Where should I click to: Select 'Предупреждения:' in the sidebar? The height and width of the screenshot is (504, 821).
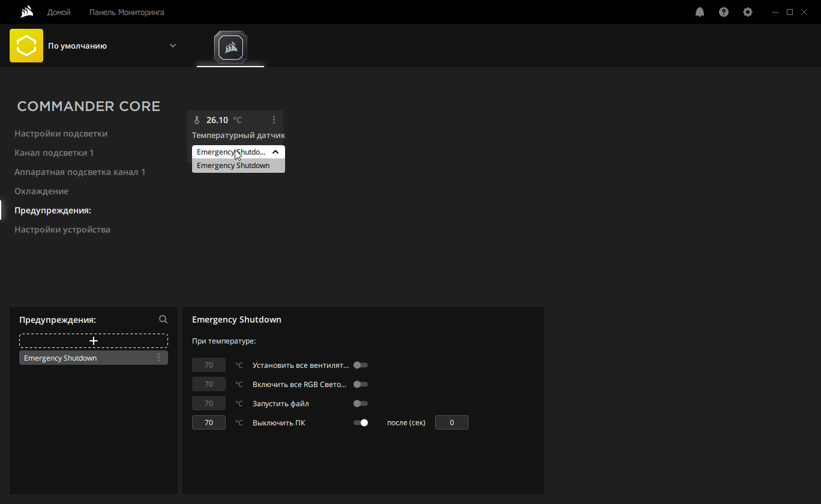[x=53, y=210]
